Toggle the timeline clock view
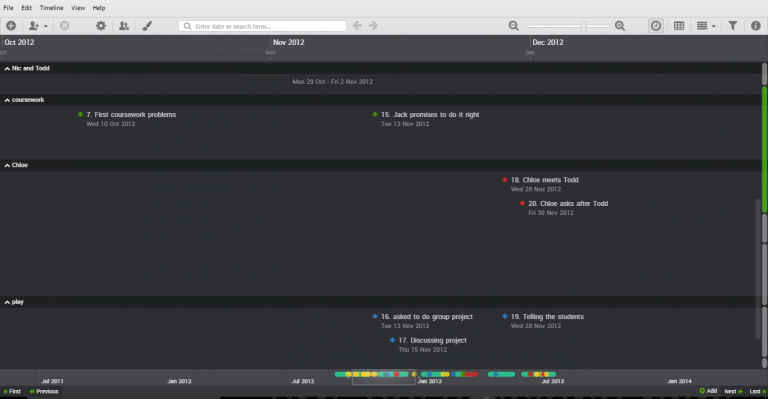 656,26
